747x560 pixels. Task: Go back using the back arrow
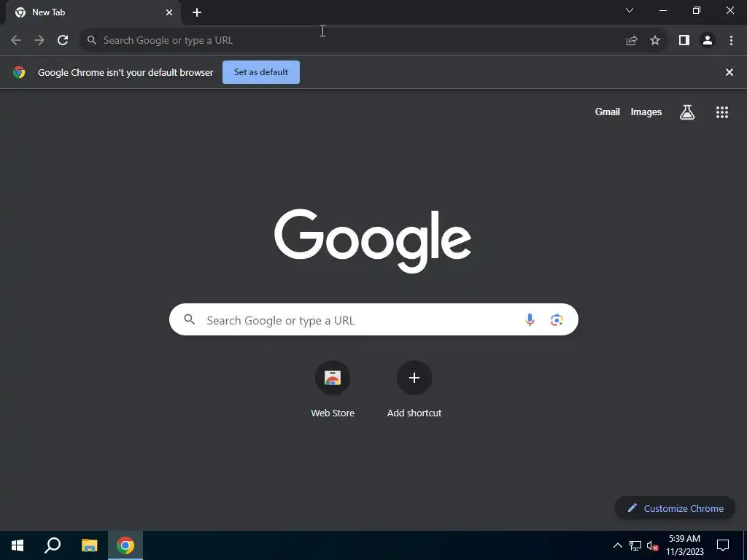(16, 41)
